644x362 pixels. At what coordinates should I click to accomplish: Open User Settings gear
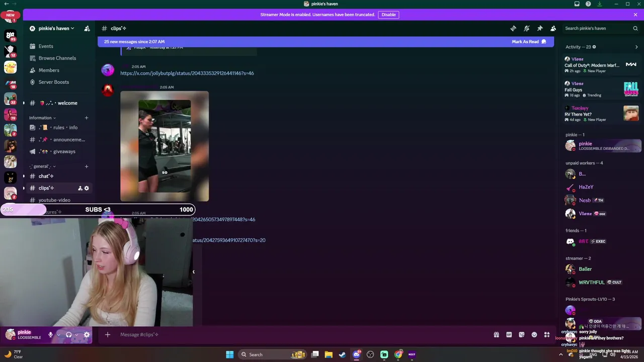pyautogui.click(x=87, y=335)
